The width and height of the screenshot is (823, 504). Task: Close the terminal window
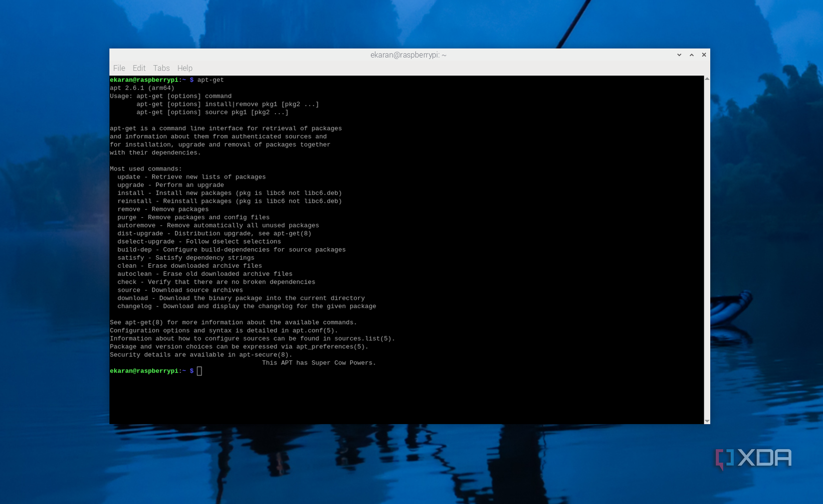pos(704,55)
